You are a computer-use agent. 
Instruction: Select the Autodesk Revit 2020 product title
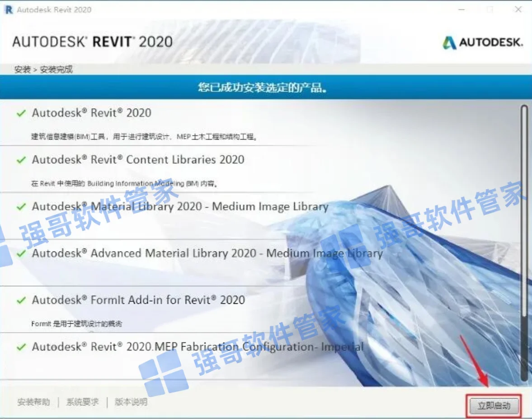92,113
